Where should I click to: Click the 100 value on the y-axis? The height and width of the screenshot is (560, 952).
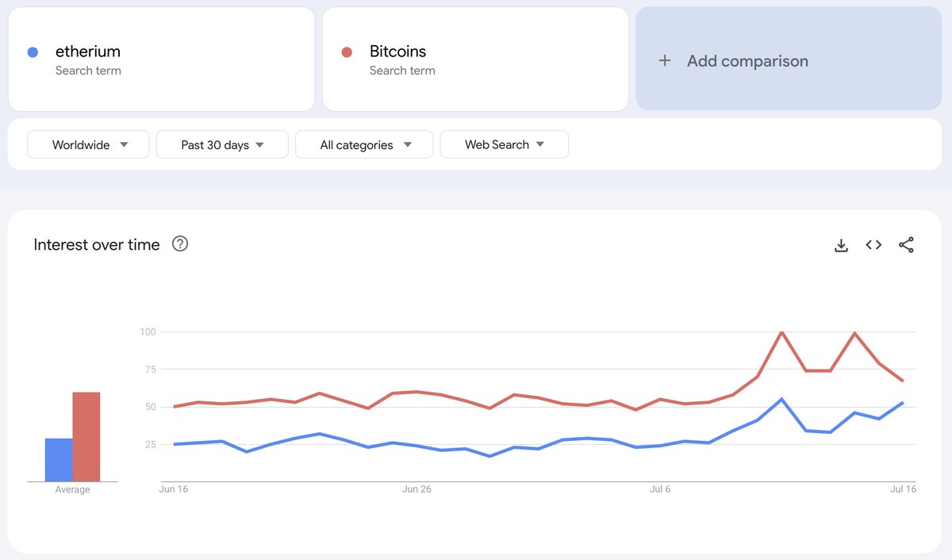click(148, 332)
